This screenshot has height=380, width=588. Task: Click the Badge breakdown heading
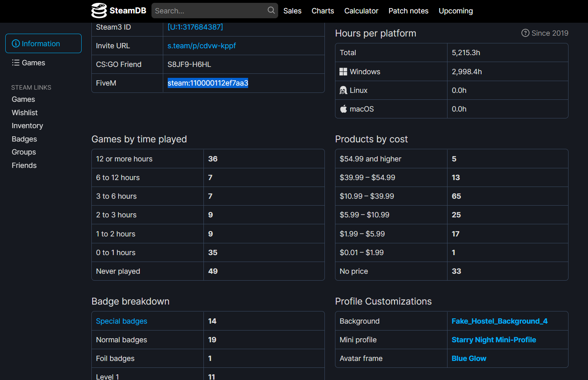click(x=130, y=301)
